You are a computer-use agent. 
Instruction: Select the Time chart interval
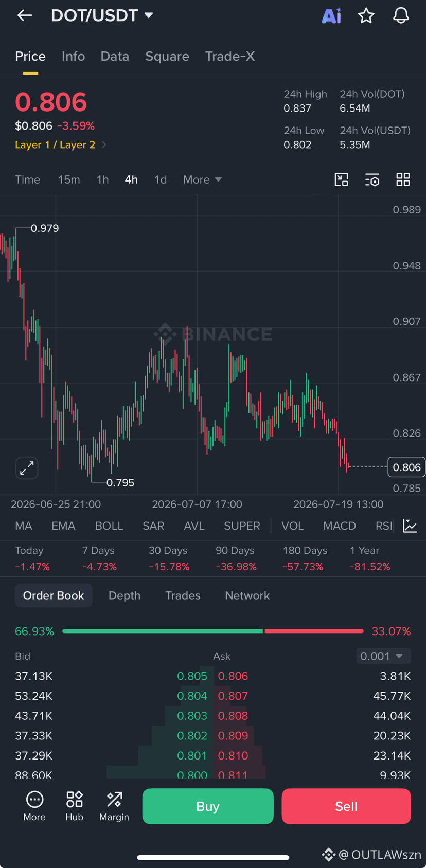28,179
